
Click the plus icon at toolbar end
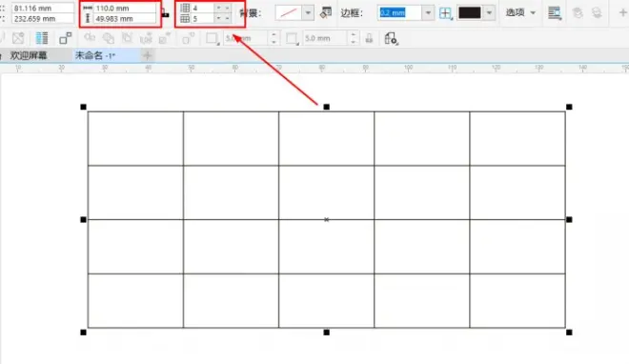(622, 12)
